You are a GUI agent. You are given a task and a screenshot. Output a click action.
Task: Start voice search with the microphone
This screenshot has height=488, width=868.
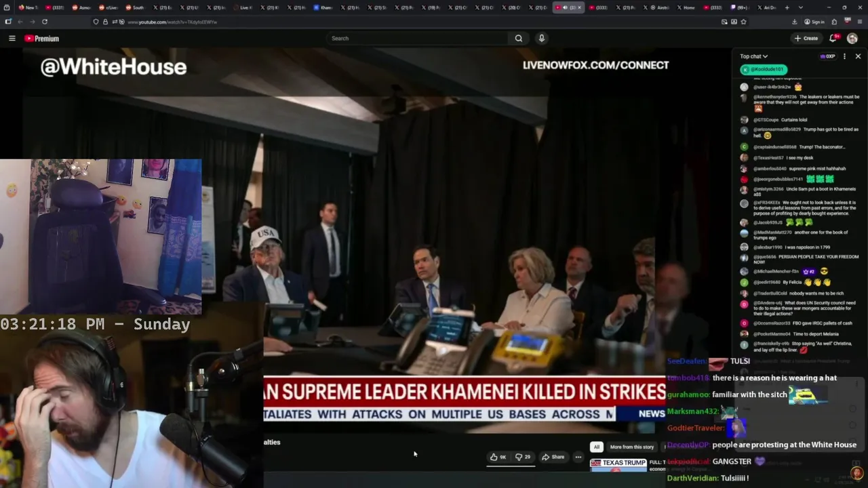pyautogui.click(x=541, y=38)
